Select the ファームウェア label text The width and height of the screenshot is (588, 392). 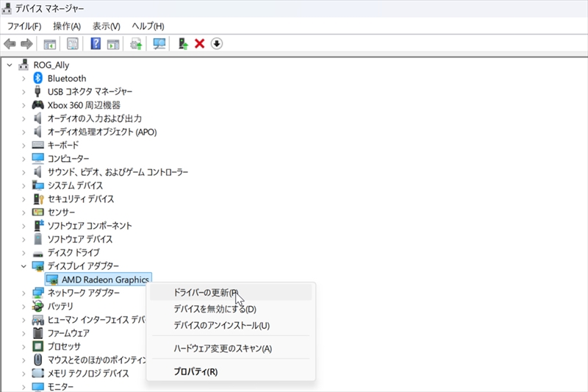point(68,333)
